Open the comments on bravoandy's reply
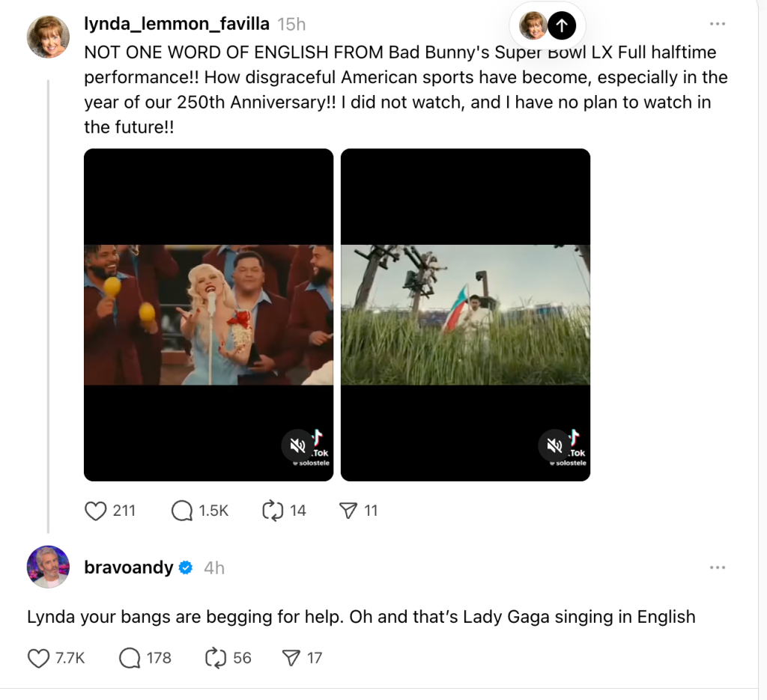The image size is (767, 700). (130, 658)
